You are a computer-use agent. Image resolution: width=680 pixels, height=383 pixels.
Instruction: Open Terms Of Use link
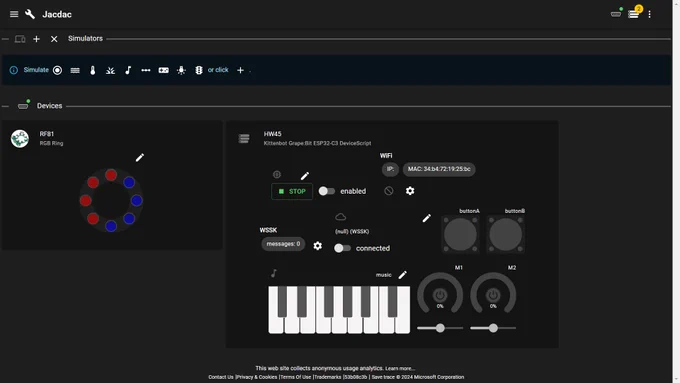coord(296,377)
